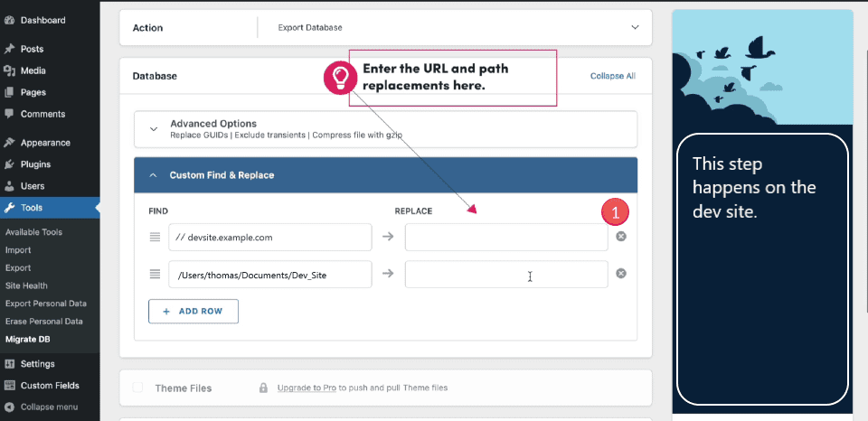Image resolution: width=868 pixels, height=421 pixels.
Task: Expand the Advanced Options section
Action: (154, 129)
